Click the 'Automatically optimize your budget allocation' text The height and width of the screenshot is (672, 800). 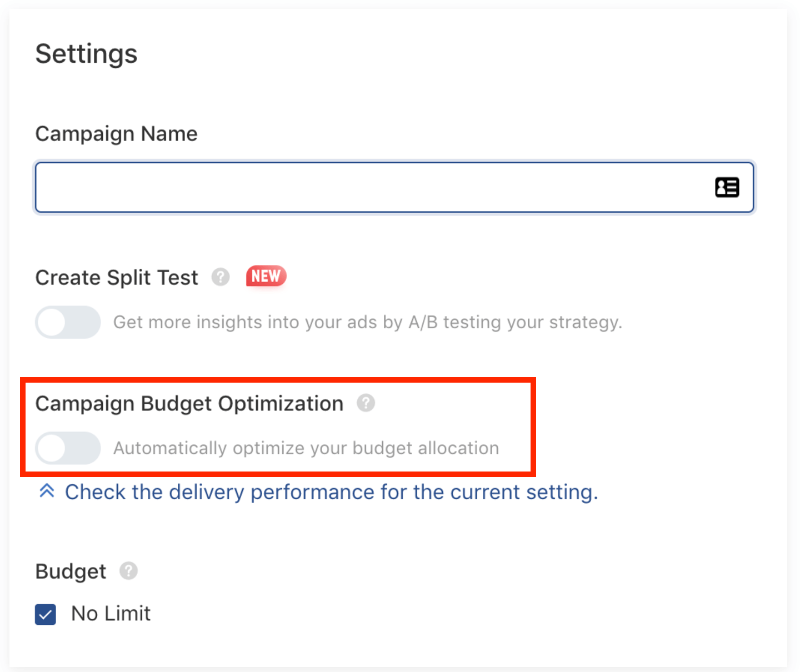coord(306,448)
